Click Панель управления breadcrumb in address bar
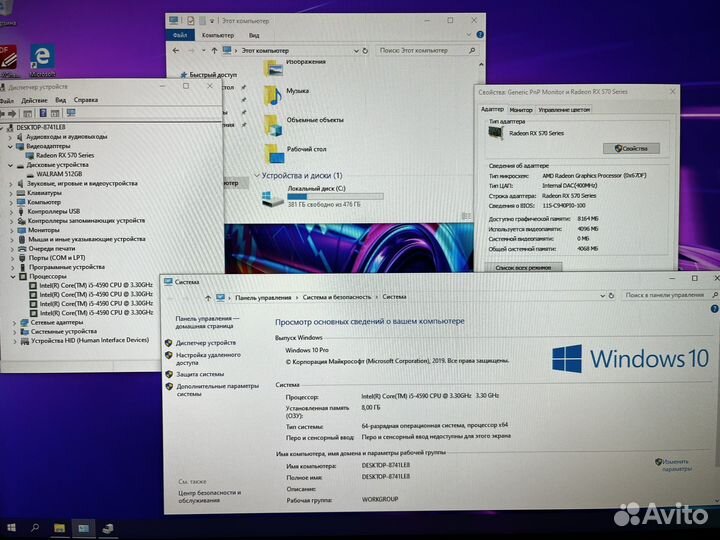The height and width of the screenshot is (540, 720). click(x=263, y=298)
